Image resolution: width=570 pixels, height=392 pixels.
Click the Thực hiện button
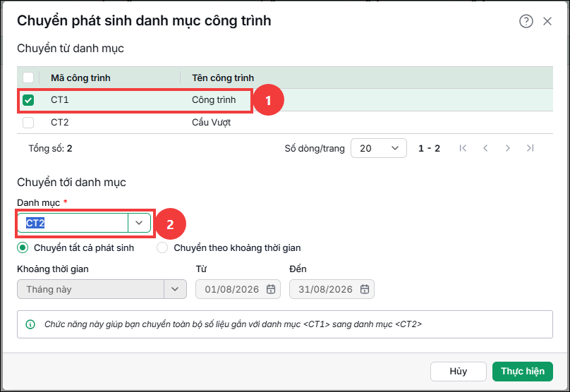tap(522, 372)
